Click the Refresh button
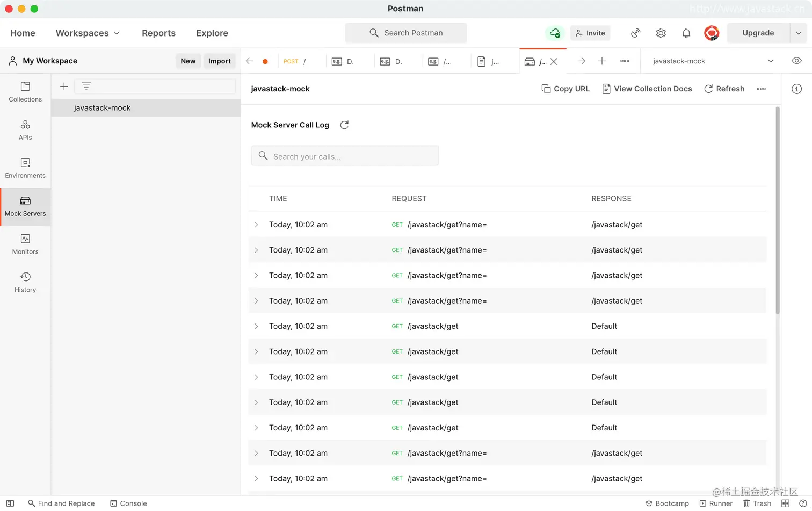 click(724, 89)
